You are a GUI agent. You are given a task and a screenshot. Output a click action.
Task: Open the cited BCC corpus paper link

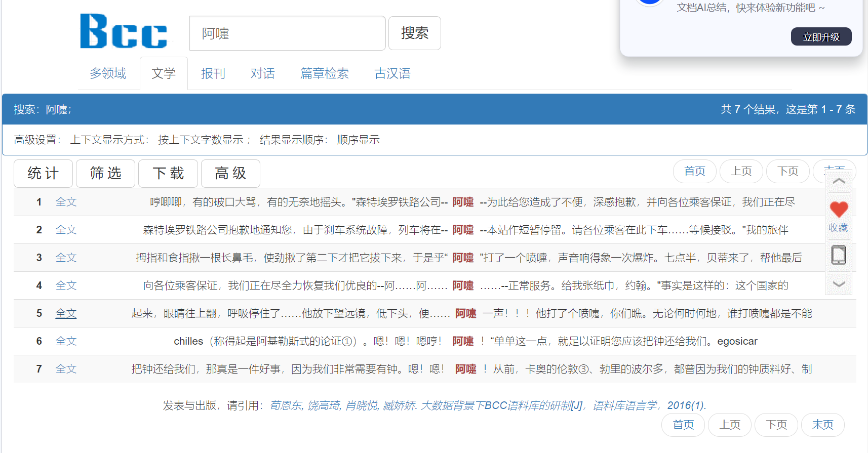(425, 405)
